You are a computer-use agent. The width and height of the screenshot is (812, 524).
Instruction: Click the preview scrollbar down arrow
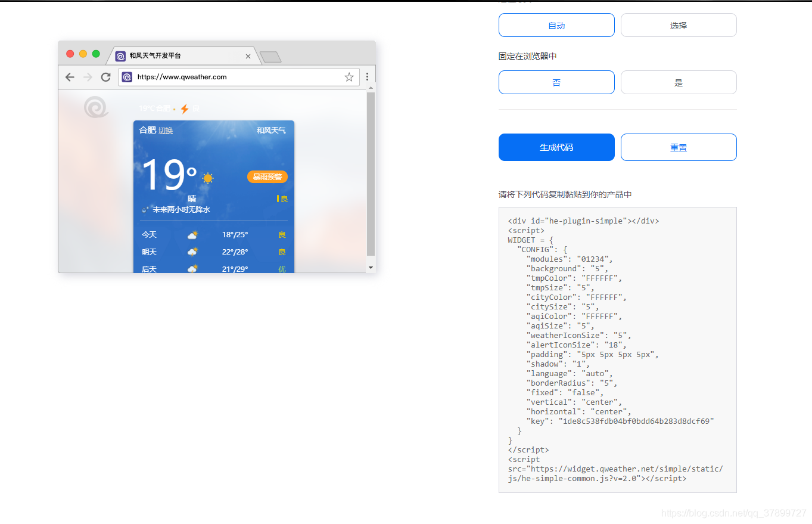click(371, 268)
